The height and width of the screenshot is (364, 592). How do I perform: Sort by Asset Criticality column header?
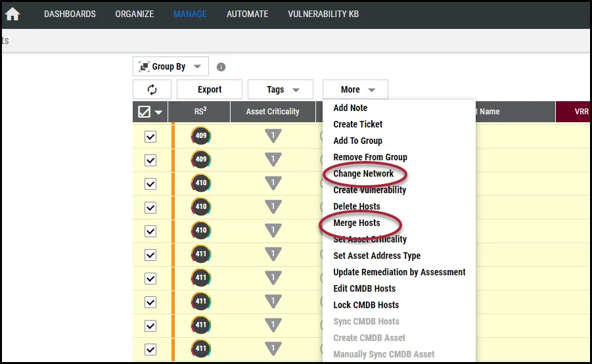coord(273,112)
